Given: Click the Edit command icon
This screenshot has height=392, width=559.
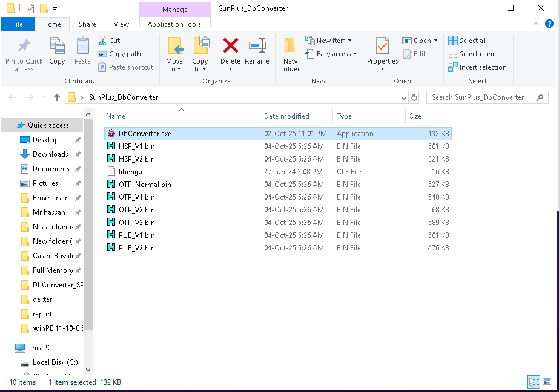Looking at the screenshot, I should (x=408, y=54).
